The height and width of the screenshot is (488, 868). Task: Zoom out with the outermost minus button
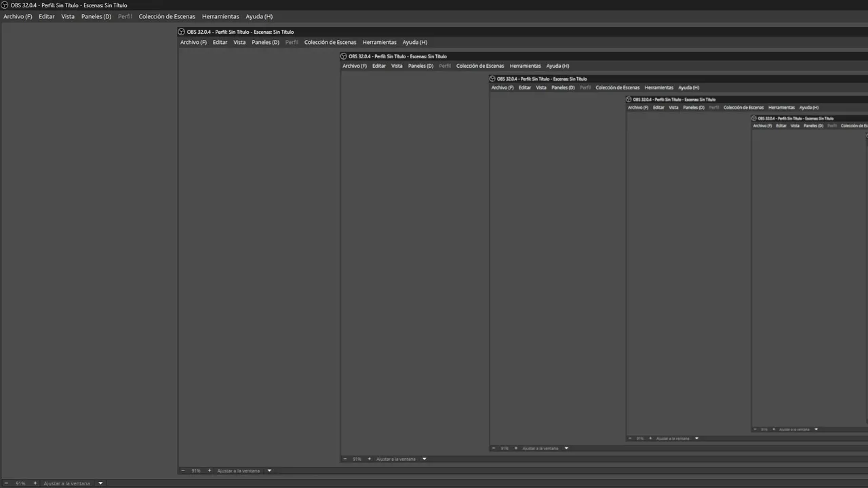(5, 483)
